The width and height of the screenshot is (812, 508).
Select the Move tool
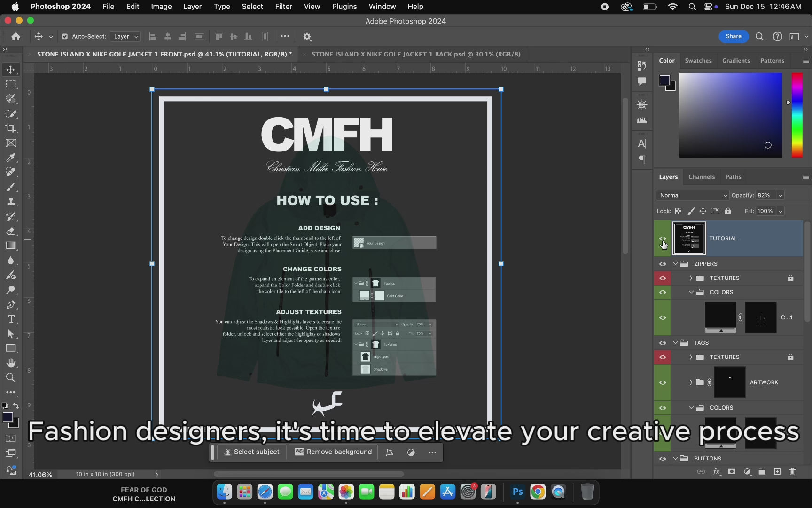pos(10,70)
